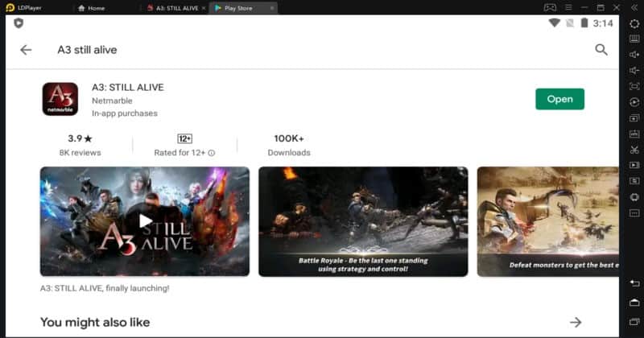Take a screenshot with the scissors icon
Image resolution: width=644 pixels, height=338 pixels.
(x=634, y=150)
